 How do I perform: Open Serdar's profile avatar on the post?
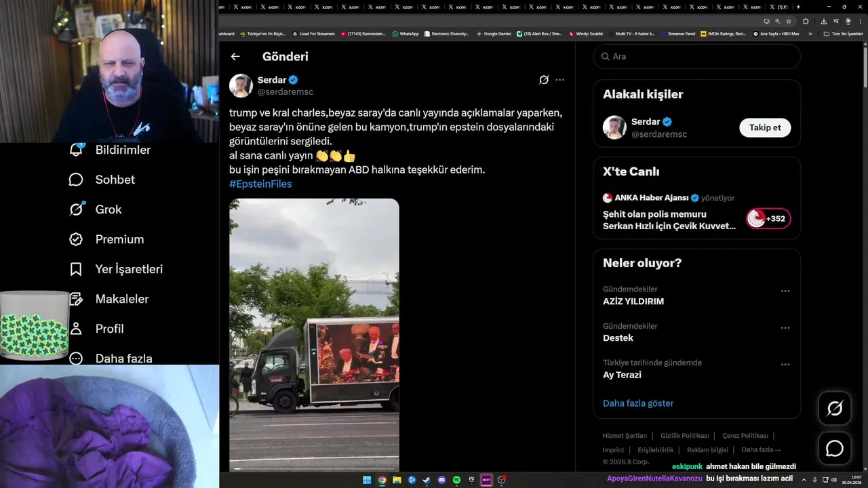coord(241,85)
